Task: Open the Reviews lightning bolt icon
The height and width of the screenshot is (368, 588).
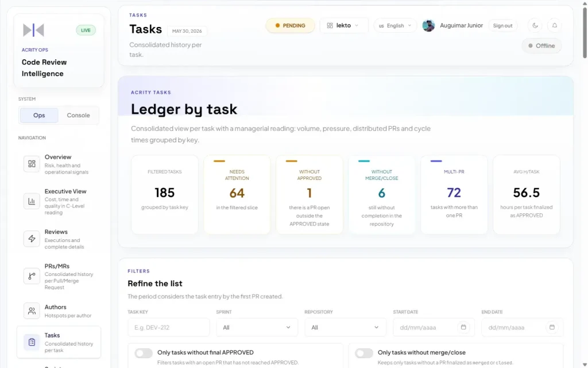Action: [x=32, y=239]
